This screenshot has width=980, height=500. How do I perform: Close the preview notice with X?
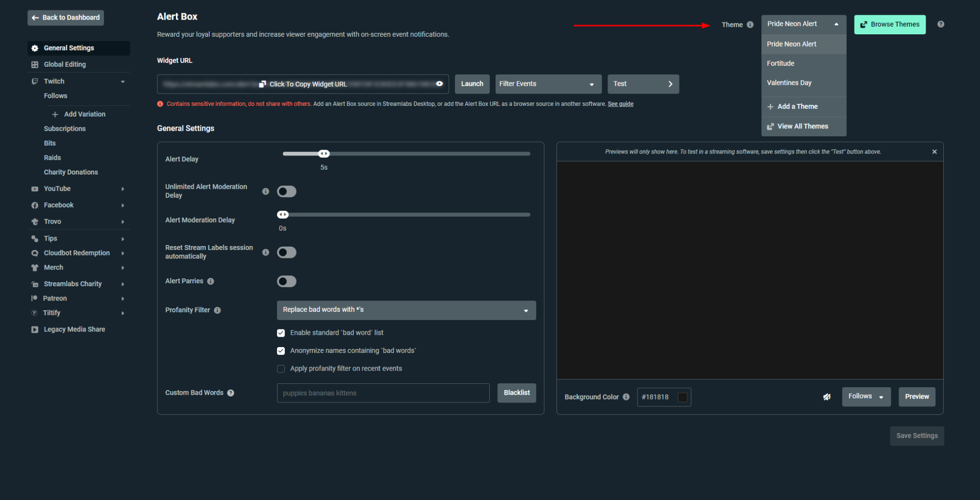934,152
